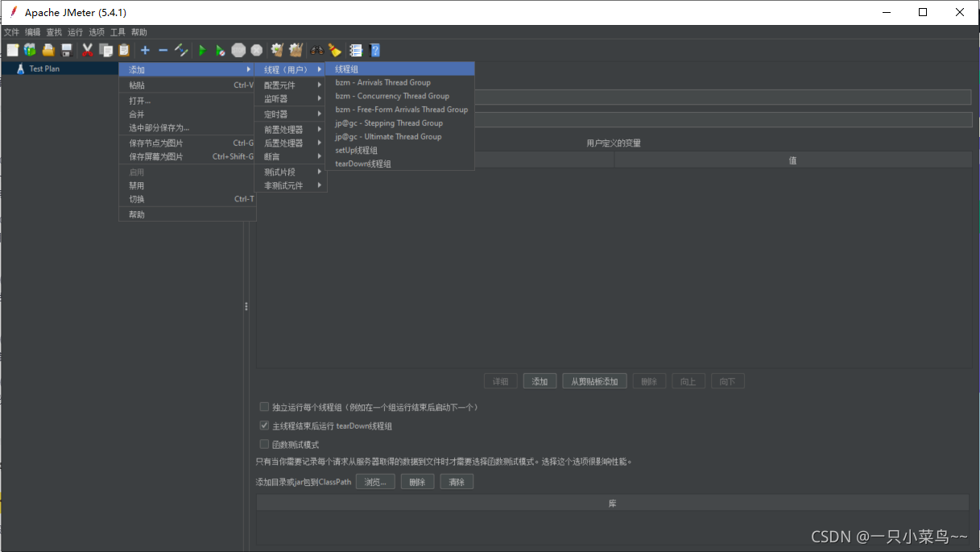Open the 选项 menu in menu bar

pyautogui.click(x=97, y=32)
